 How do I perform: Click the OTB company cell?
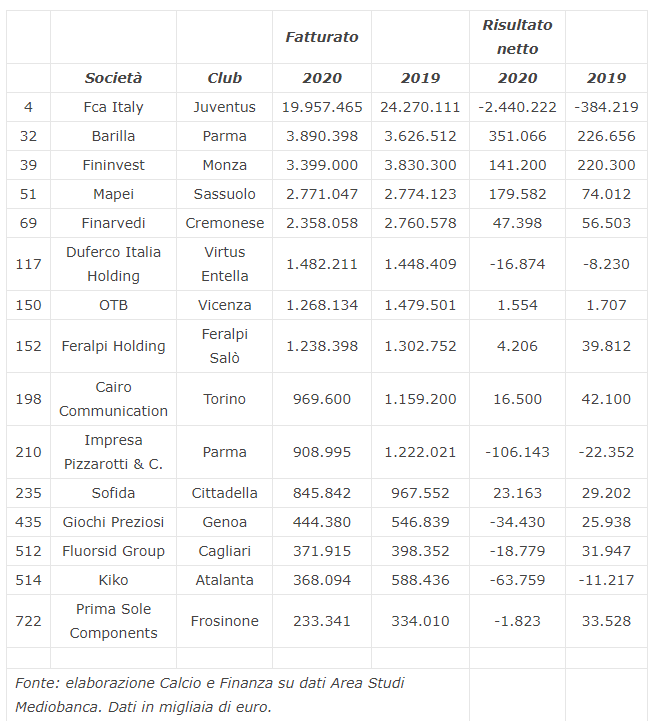(113, 305)
